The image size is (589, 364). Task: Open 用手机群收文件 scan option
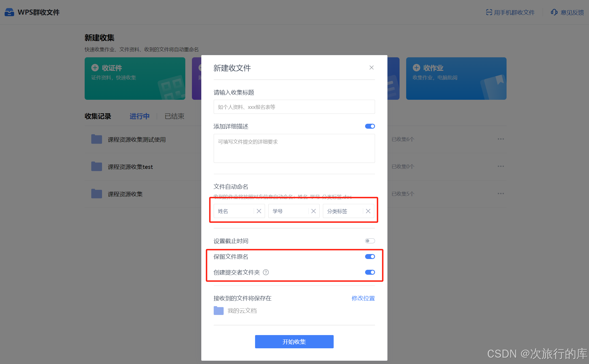510,12
